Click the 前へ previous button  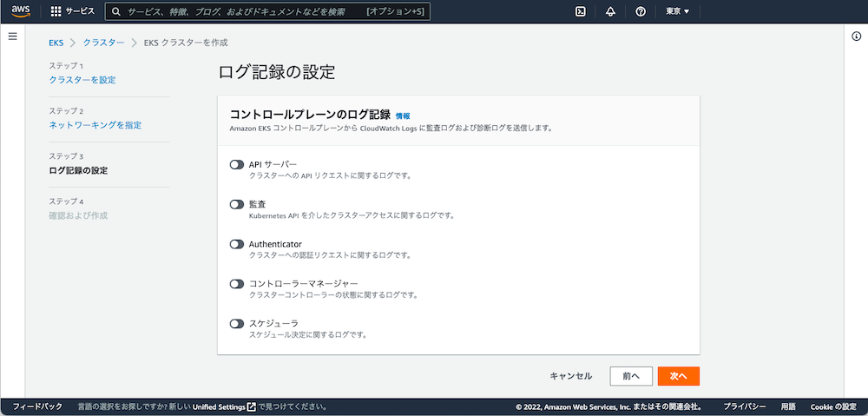coord(631,376)
